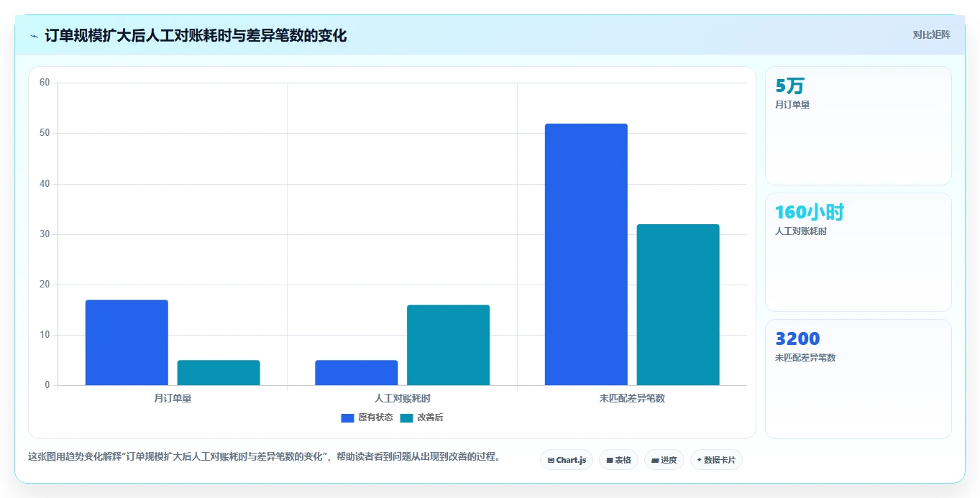Click the teal 改善后 bar for 人工对账耗时

point(448,345)
